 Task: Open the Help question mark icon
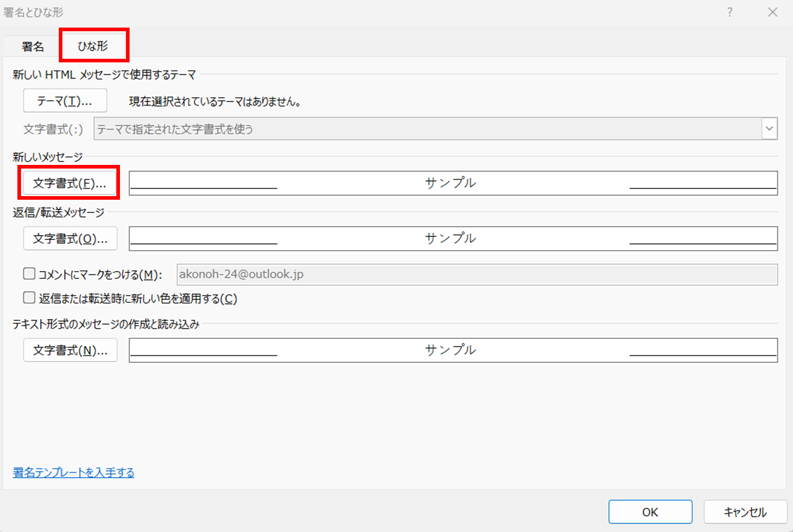[730, 12]
